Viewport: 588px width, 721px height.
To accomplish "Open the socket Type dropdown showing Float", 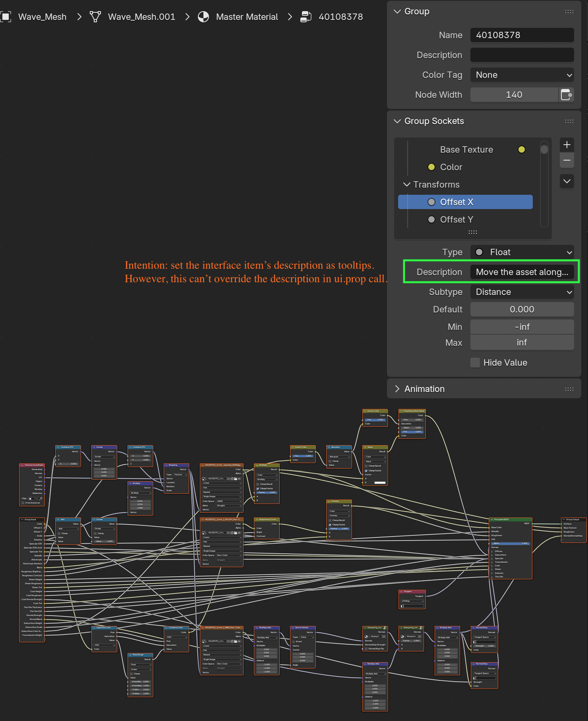I will pos(522,252).
